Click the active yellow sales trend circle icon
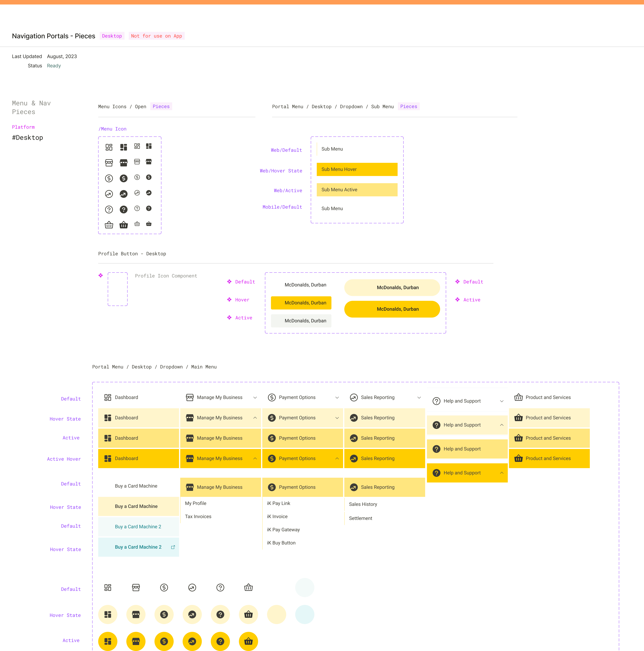644x651 pixels. pos(192,641)
